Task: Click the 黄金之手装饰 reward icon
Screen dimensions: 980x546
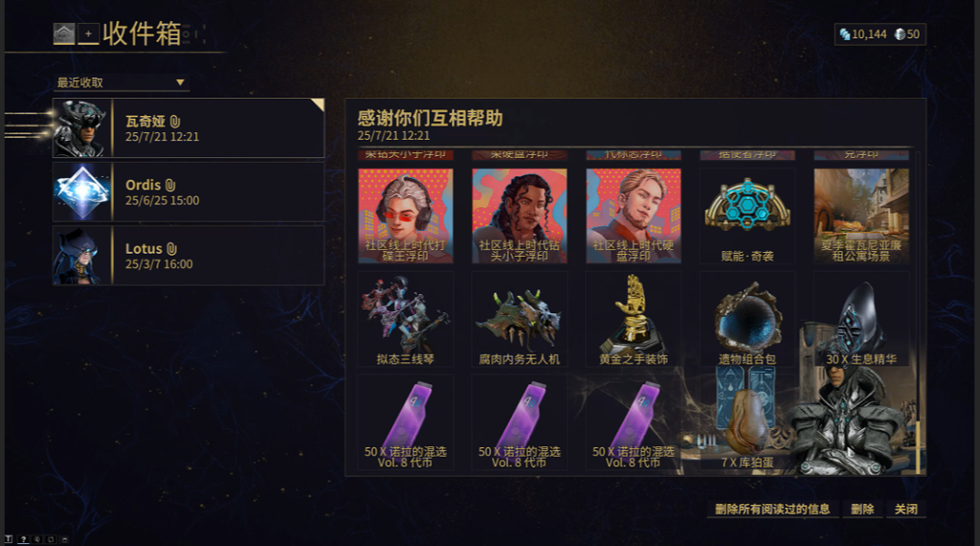Action: 634,319
